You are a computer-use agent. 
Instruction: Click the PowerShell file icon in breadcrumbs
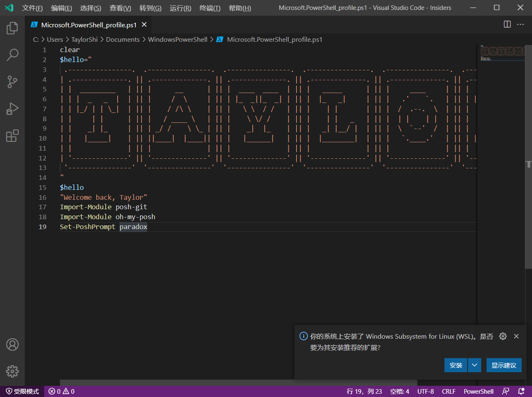point(220,39)
